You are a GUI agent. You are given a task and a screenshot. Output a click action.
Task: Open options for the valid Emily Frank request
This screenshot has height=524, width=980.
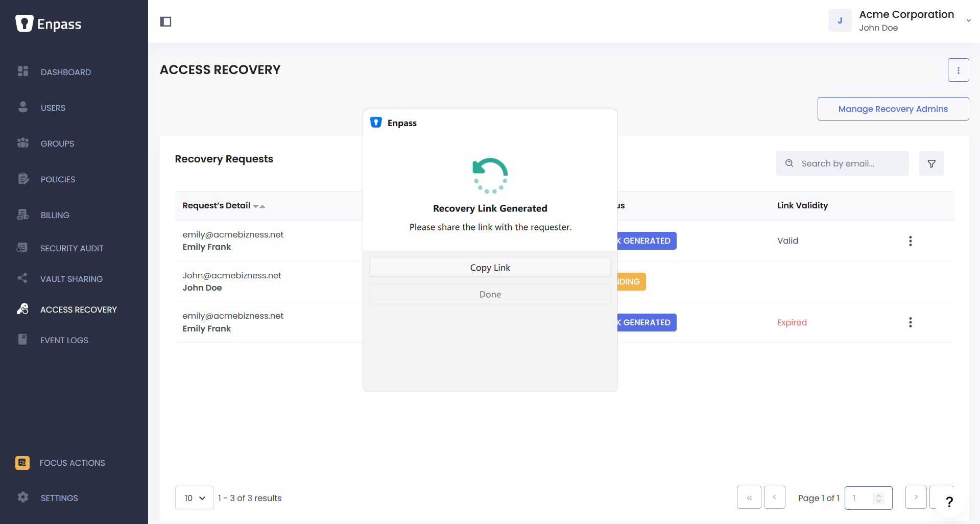pos(910,241)
